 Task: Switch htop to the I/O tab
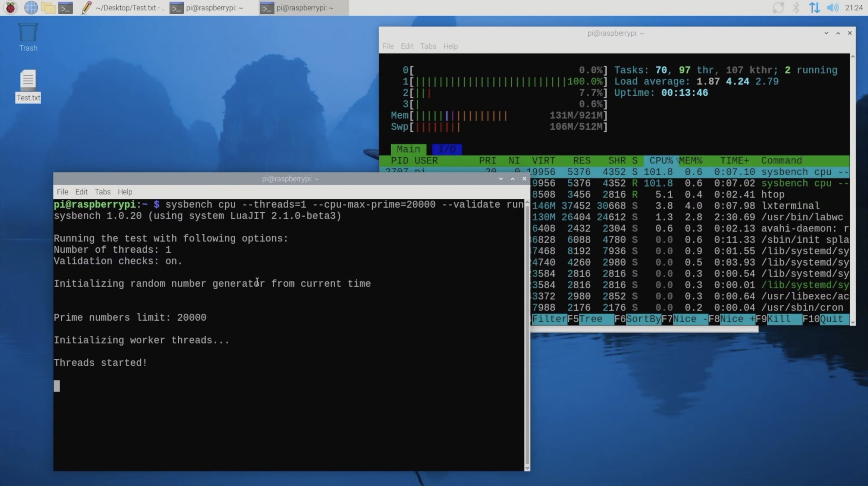click(447, 149)
